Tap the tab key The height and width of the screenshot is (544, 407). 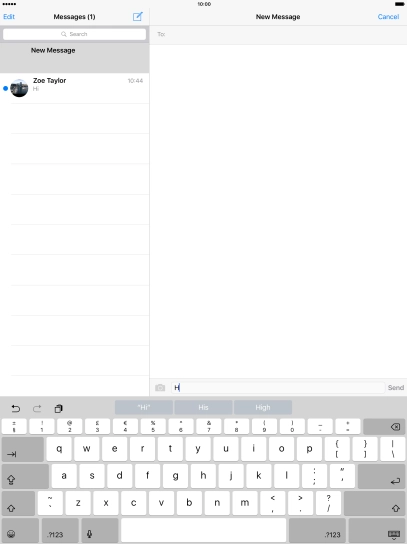[23, 449]
